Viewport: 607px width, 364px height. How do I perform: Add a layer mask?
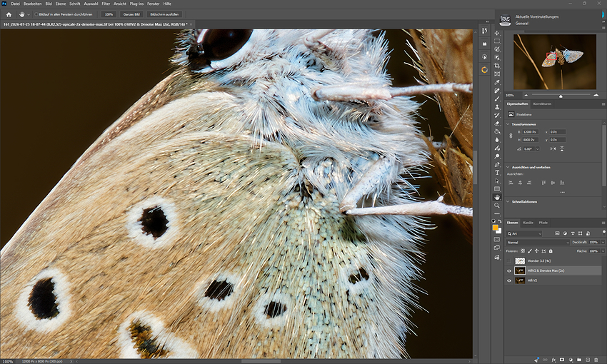[x=562, y=360]
